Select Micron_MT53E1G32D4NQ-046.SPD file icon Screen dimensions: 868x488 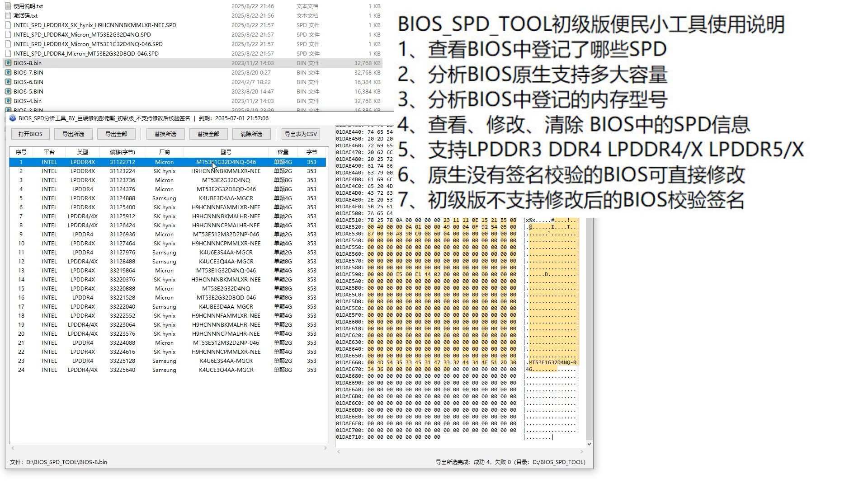[8, 44]
